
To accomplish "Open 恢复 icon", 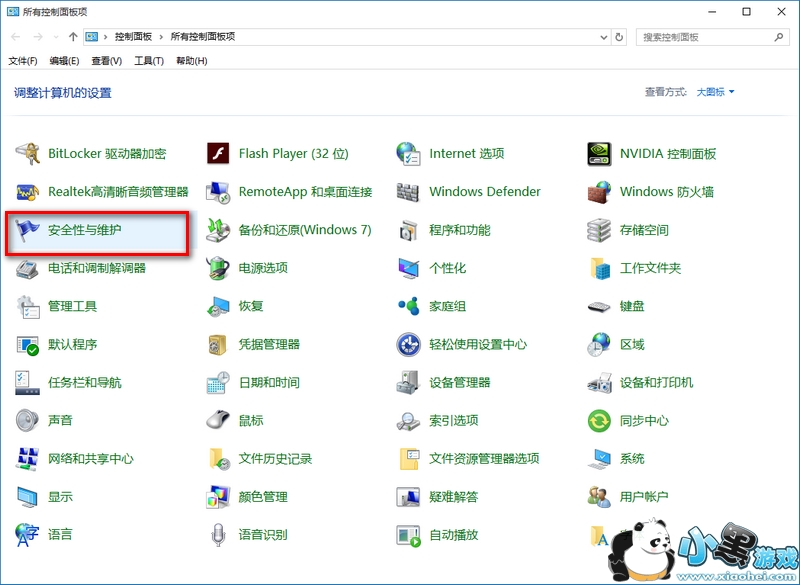I will [x=218, y=307].
